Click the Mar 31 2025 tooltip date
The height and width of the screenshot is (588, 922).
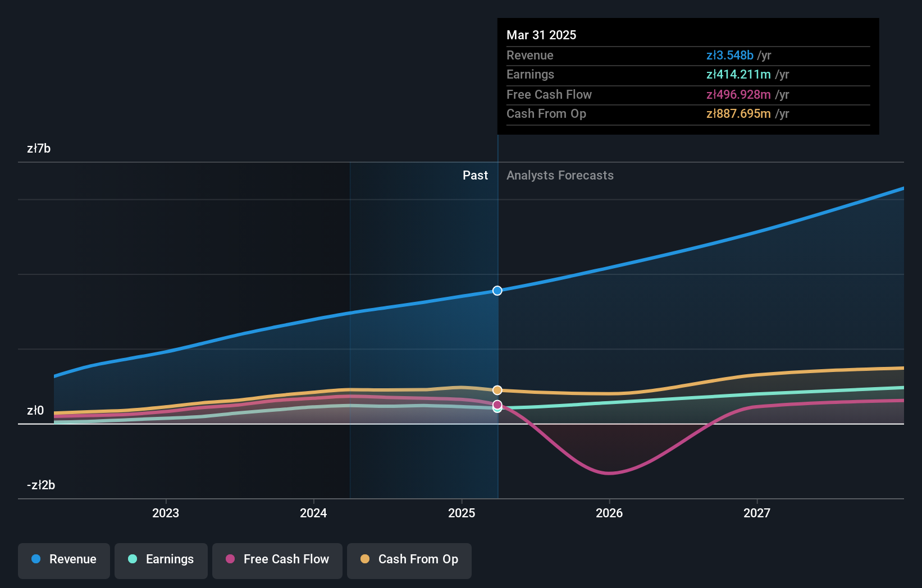(x=541, y=35)
